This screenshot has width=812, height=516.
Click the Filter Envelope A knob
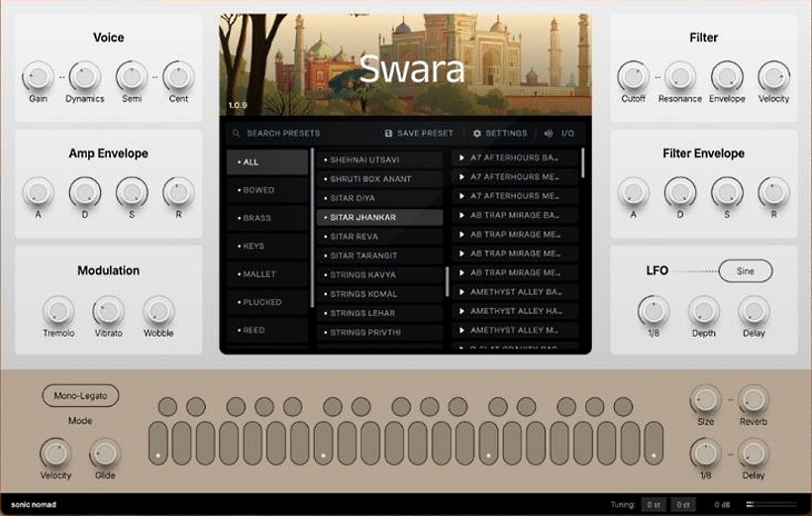pos(633,192)
